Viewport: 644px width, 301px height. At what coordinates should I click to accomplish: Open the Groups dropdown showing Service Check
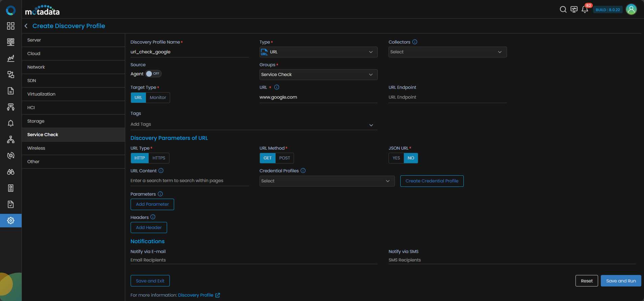tap(318, 75)
